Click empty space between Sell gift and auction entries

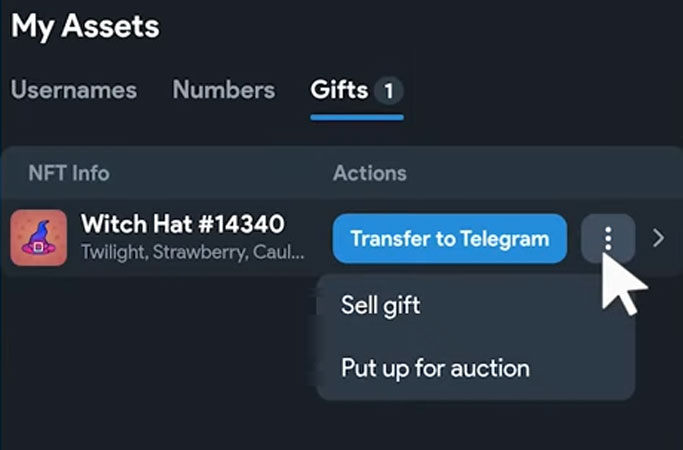(476, 337)
